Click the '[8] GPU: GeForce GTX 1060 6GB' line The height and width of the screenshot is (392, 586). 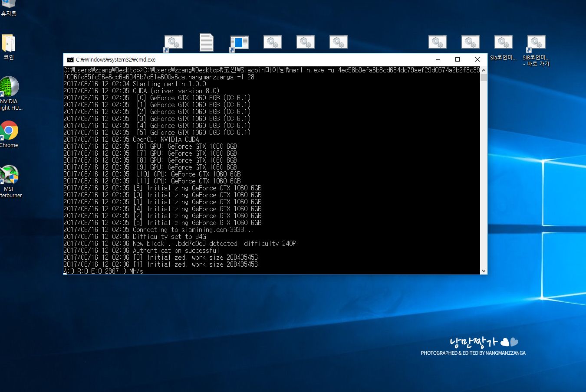pos(150,160)
